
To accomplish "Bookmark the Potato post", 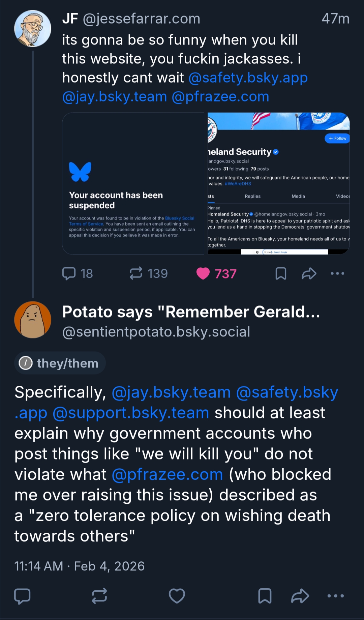I will click(x=265, y=596).
